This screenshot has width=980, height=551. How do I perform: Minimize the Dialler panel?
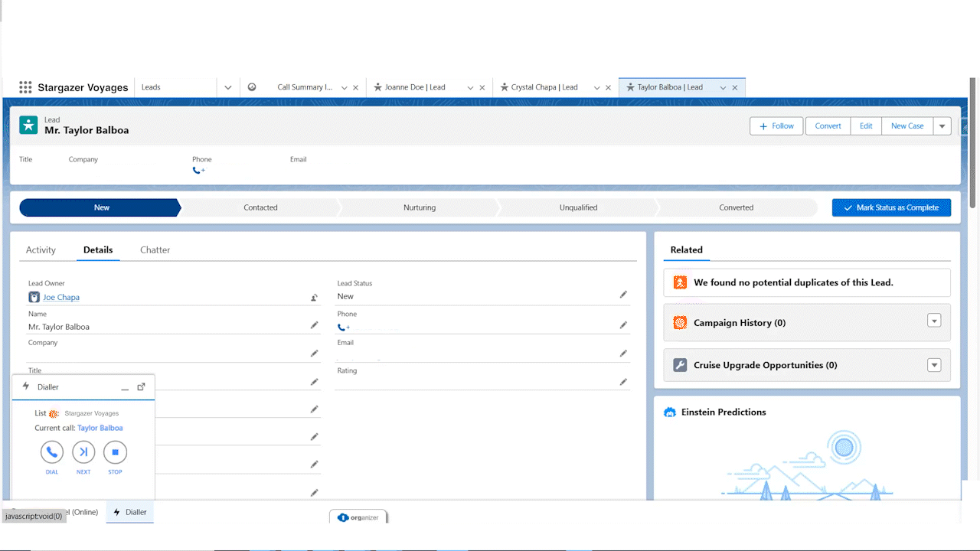pyautogui.click(x=125, y=388)
